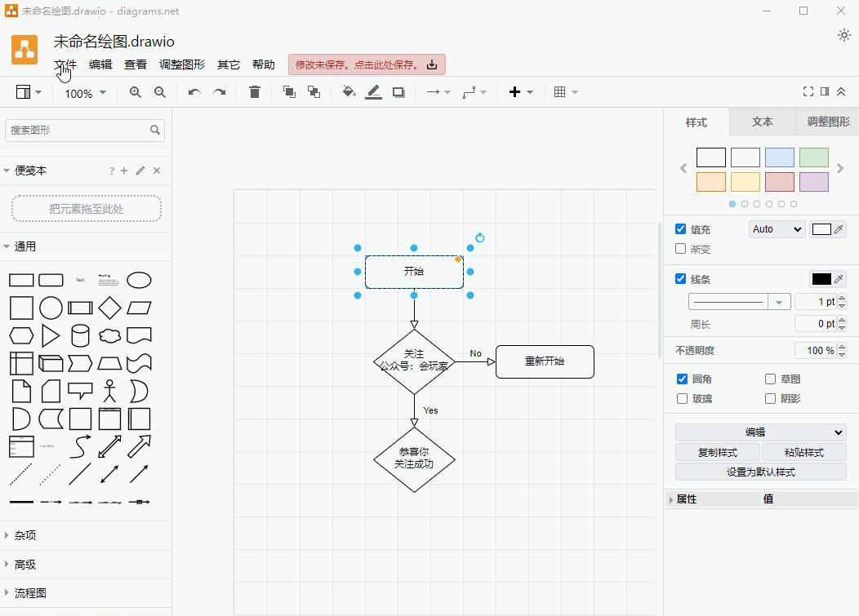This screenshot has width=859, height=616.
Task: Click the 设置为默认样式 button
Action: coord(760,472)
